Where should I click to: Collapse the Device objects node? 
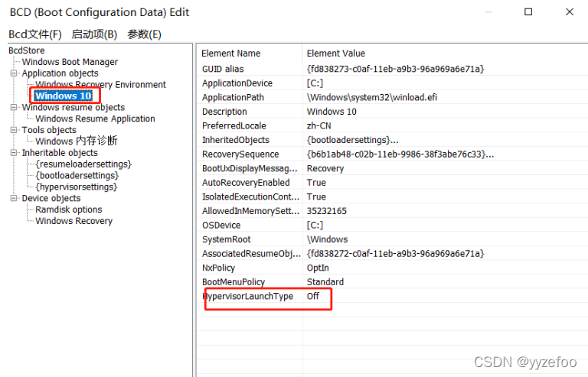pos(14,198)
